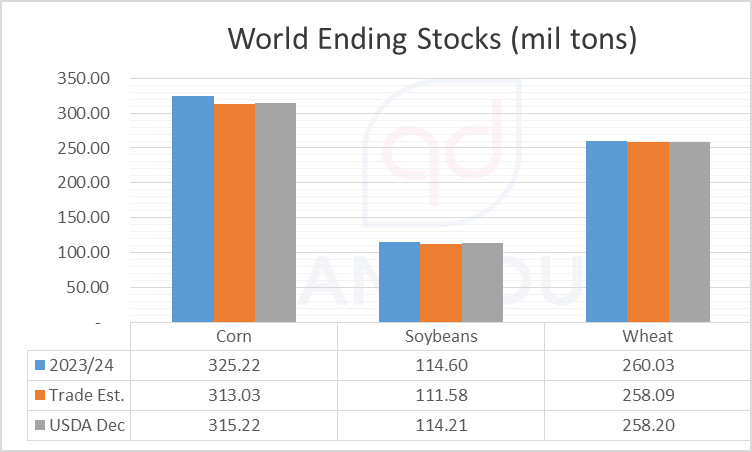Click the blue 2023/24 legend swatch
The image size is (752, 452).
point(40,365)
